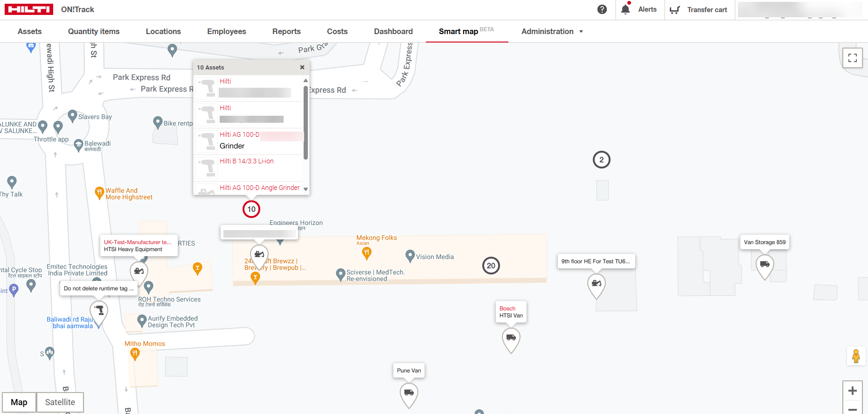Select the Map view type
The height and width of the screenshot is (414, 868).
(x=19, y=402)
